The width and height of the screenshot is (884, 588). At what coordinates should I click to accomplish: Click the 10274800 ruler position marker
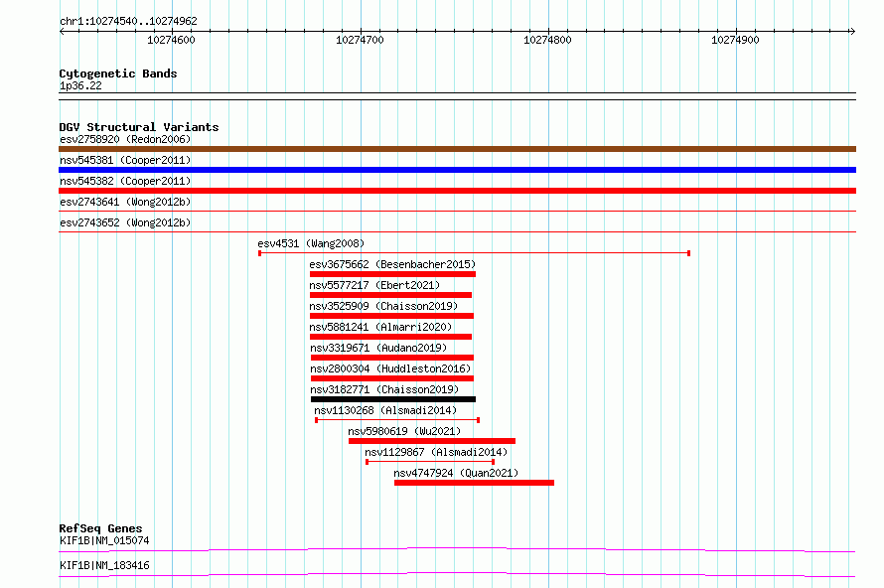click(x=547, y=40)
